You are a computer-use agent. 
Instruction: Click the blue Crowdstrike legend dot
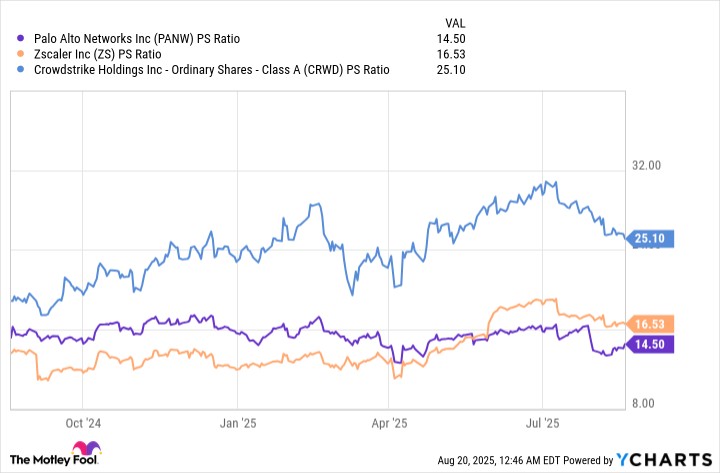pos(21,69)
